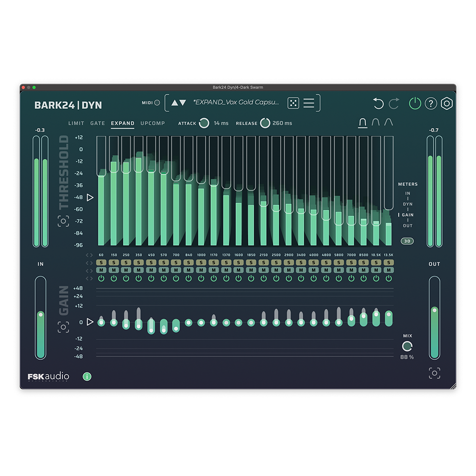Click the gain play arrow at 0
Viewport: 476px width, 476px height.
coord(90,322)
